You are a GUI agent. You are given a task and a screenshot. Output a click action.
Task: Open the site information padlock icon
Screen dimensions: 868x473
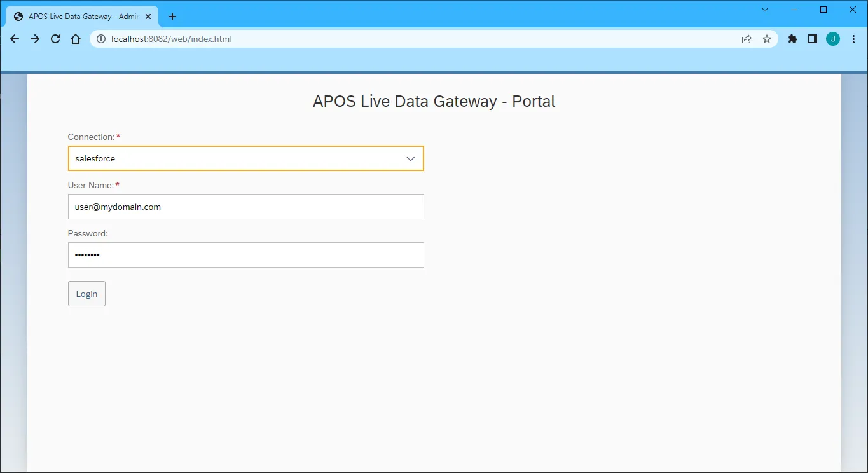tap(100, 39)
